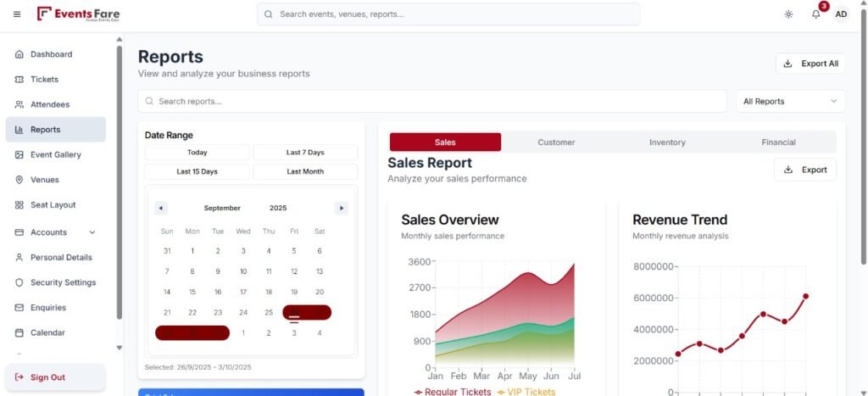Open Event Gallery in sidebar
868x396 pixels.
pos(55,155)
